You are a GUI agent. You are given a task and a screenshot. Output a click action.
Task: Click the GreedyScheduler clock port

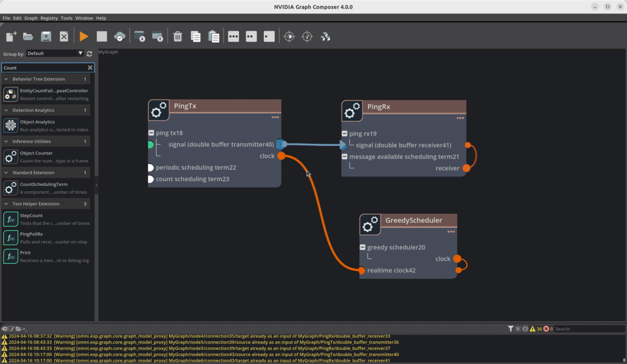(457, 259)
